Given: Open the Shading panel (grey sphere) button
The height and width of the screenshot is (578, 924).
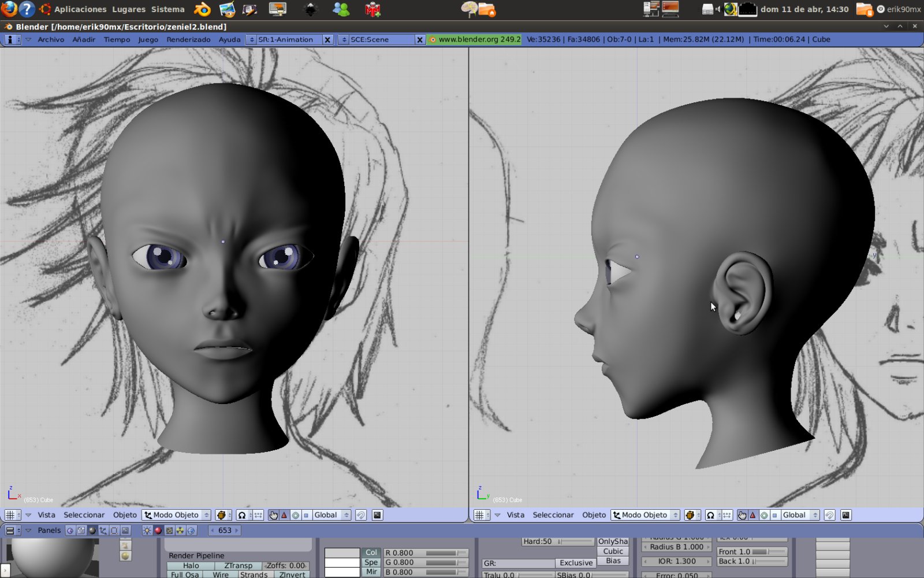Looking at the screenshot, I should (92, 531).
